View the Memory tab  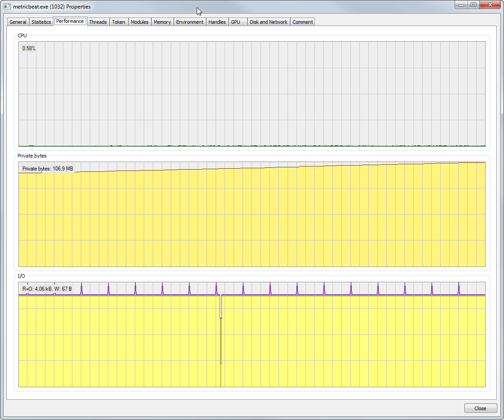[x=162, y=22]
